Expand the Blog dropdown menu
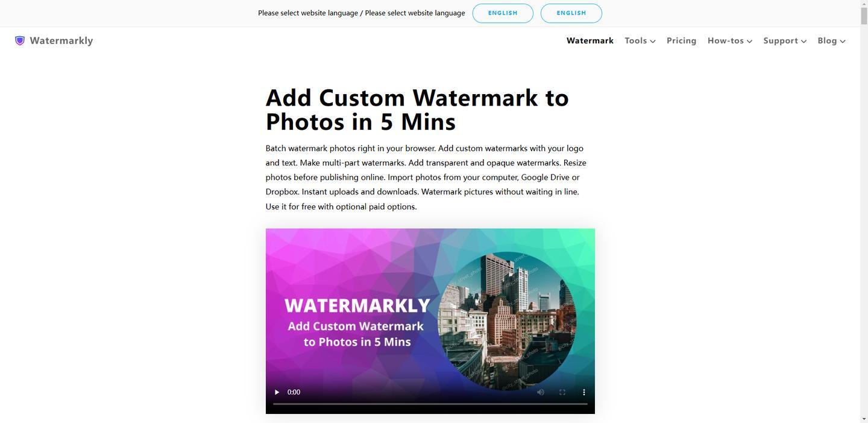868x423 pixels. 832,40
